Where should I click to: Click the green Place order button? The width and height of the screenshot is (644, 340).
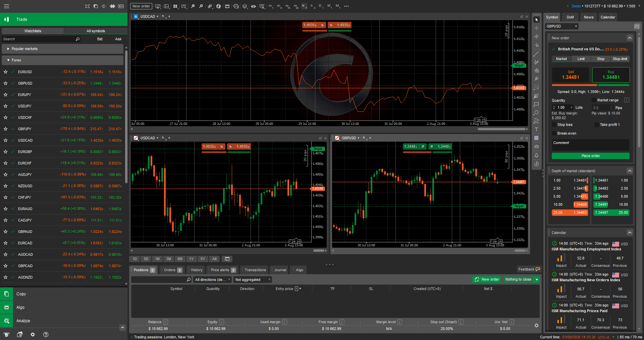click(590, 156)
